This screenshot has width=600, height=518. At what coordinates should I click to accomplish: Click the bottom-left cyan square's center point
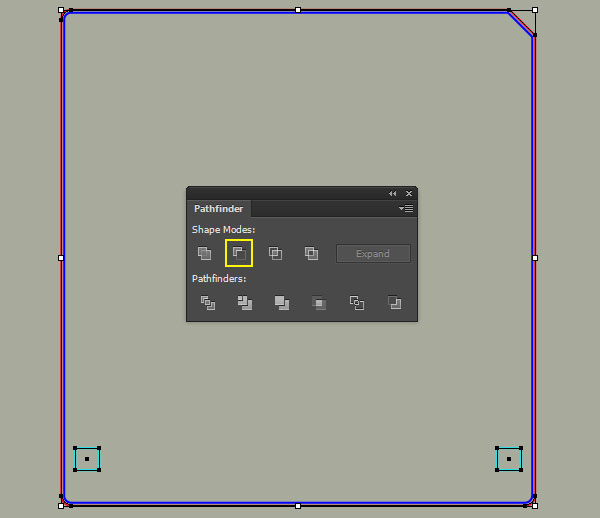click(87, 459)
